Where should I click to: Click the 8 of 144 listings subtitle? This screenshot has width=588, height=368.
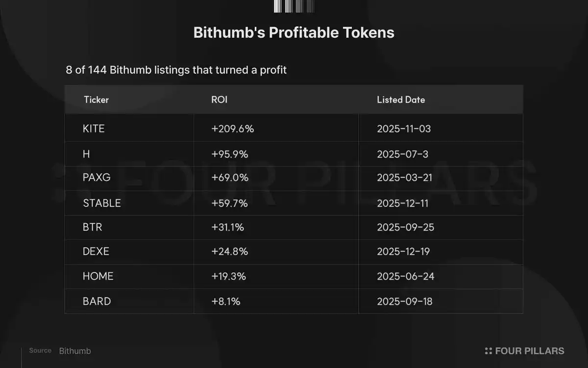click(176, 70)
